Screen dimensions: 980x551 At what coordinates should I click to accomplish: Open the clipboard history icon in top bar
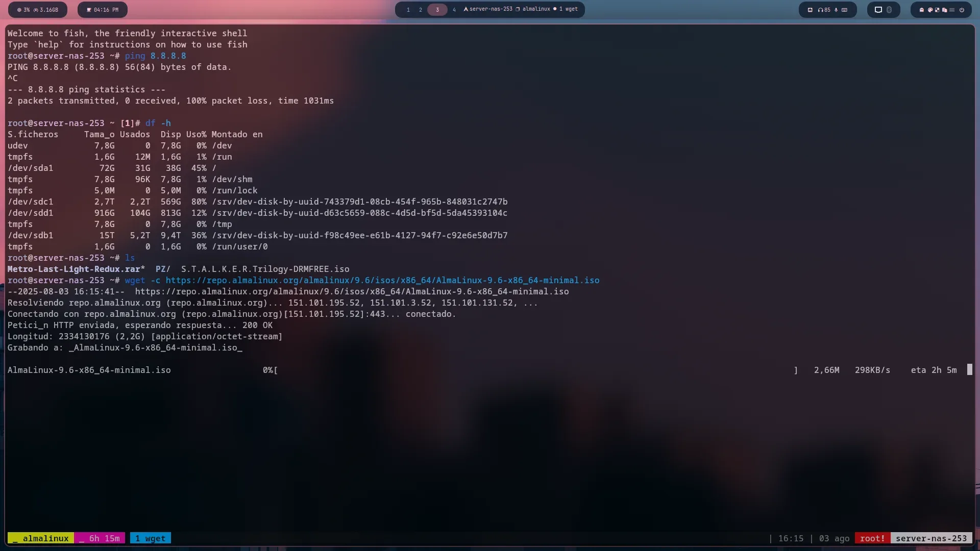pyautogui.click(x=944, y=10)
